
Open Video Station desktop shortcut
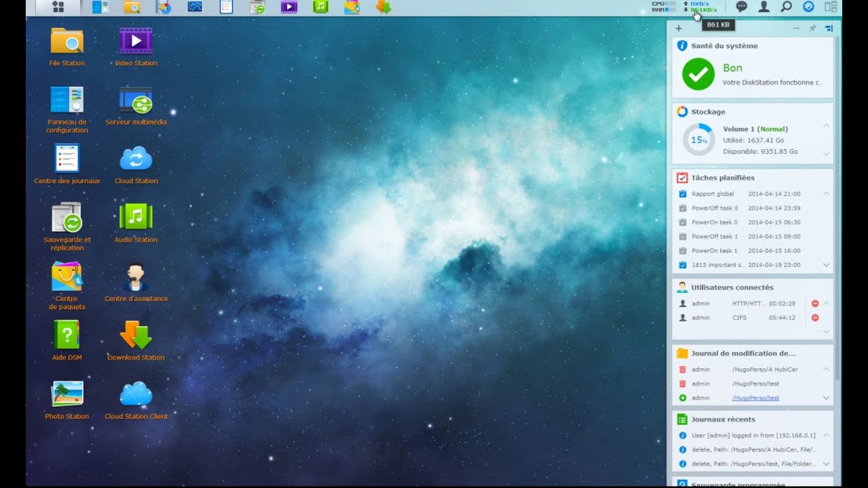(136, 47)
